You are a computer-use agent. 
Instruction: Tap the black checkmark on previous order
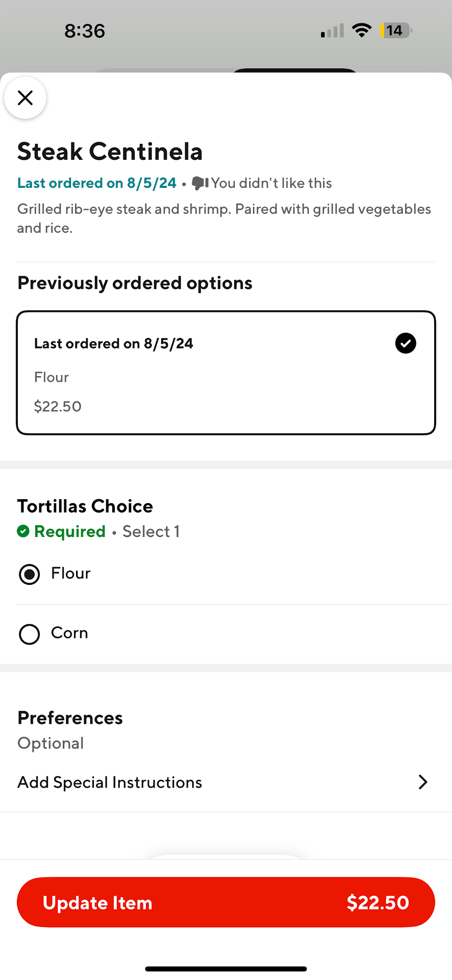[406, 343]
